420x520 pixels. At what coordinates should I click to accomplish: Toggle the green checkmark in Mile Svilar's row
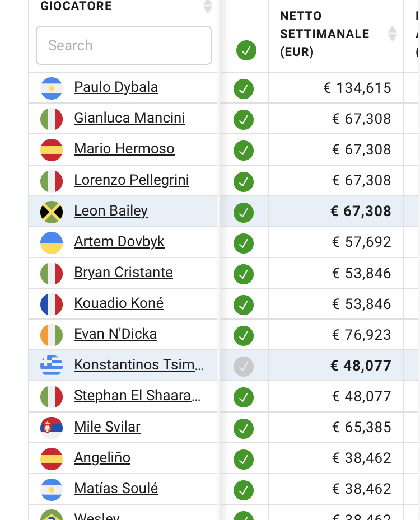(x=244, y=428)
